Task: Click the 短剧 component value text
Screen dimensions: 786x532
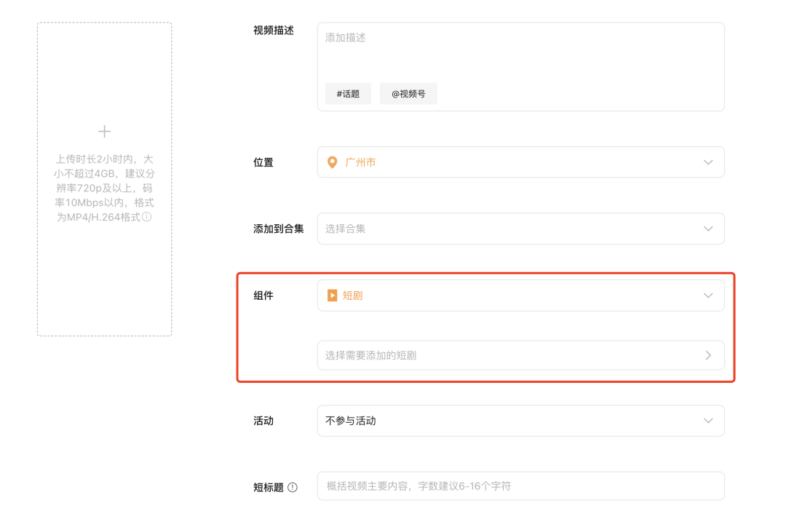Action: pos(353,295)
